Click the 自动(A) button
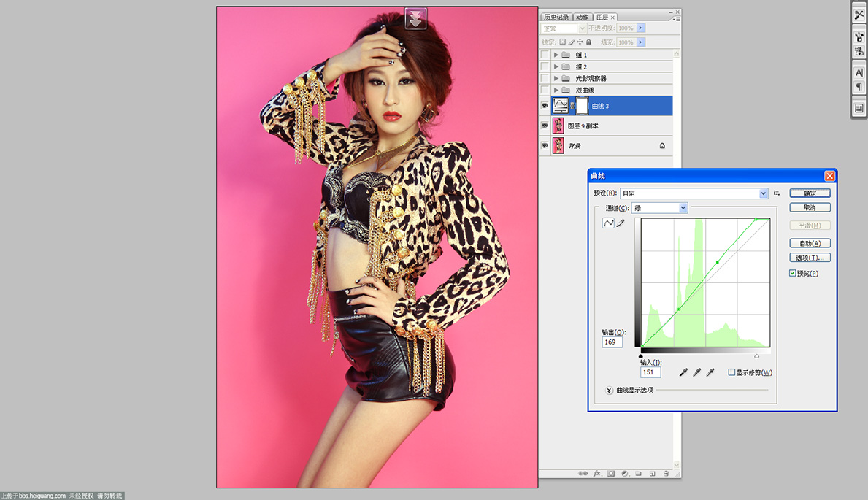Screen dimensions: 868x500 (810, 244)
